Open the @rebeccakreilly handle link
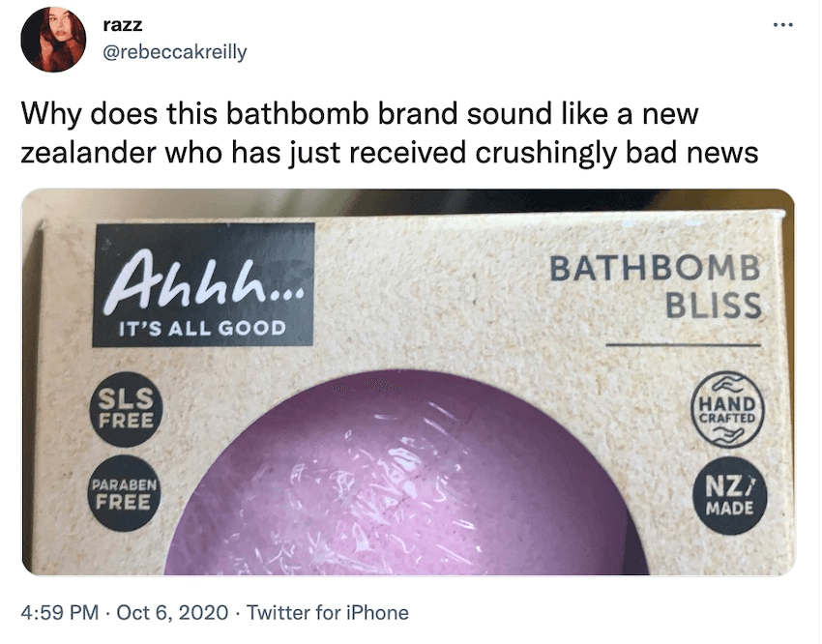 (180, 51)
